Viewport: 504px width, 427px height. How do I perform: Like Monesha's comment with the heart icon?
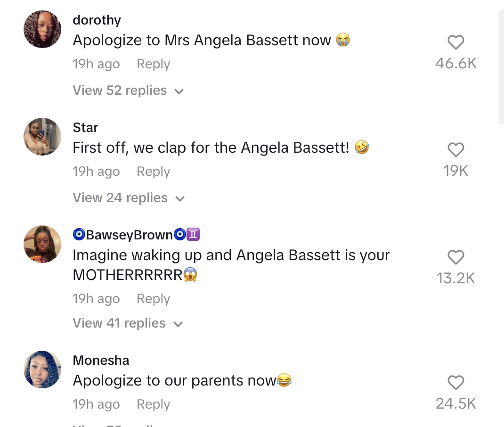coord(455,383)
